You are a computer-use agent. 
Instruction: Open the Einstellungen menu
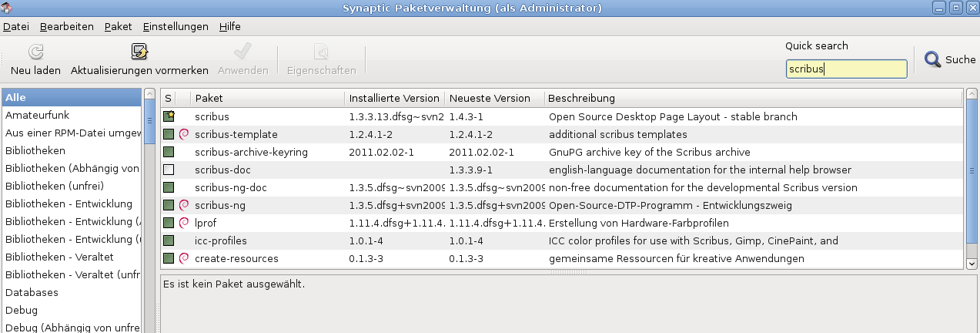(176, 26)
